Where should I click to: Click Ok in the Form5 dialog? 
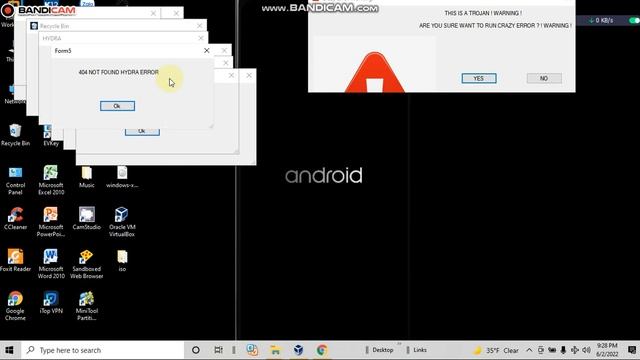(117, 106)
